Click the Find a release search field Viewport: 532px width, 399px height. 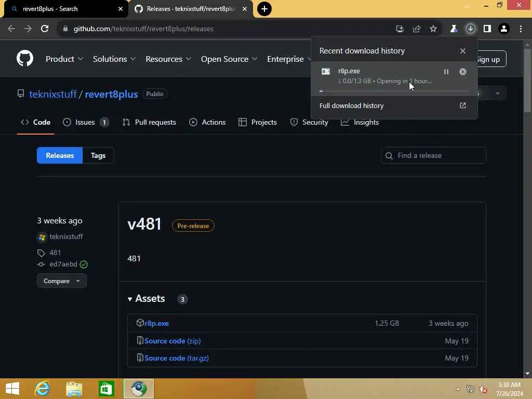pos(433,155)
